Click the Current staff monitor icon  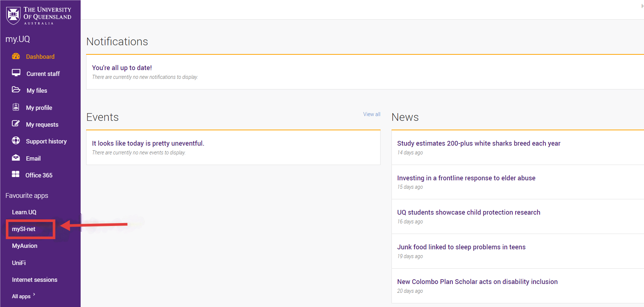(16, 73)
